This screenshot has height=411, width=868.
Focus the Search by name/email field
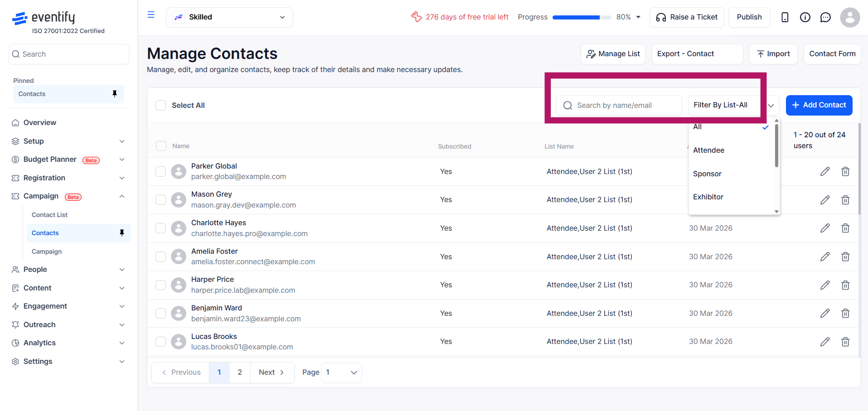[x=619, y=105]
